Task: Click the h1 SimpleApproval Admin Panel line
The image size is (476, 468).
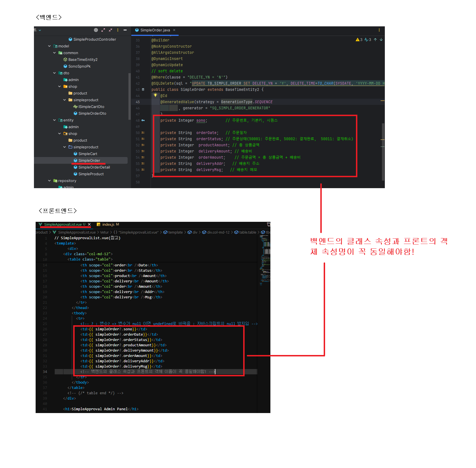Action: (x=101, y=409)
